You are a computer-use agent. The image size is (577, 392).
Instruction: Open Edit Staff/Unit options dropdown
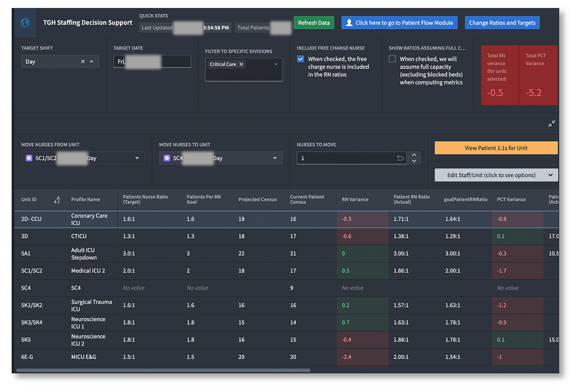(496, 175)
